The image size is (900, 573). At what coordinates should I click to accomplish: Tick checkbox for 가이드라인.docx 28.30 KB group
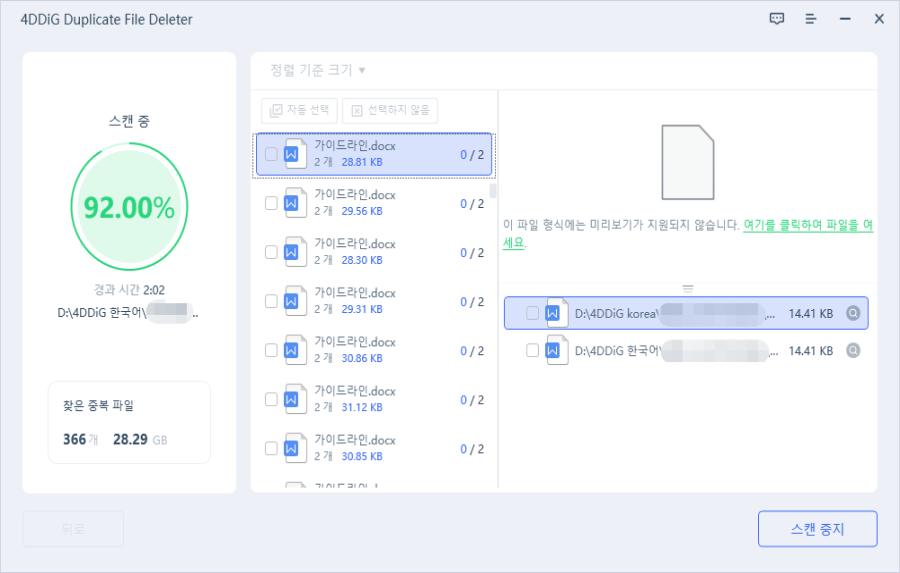tap(271, 252)
